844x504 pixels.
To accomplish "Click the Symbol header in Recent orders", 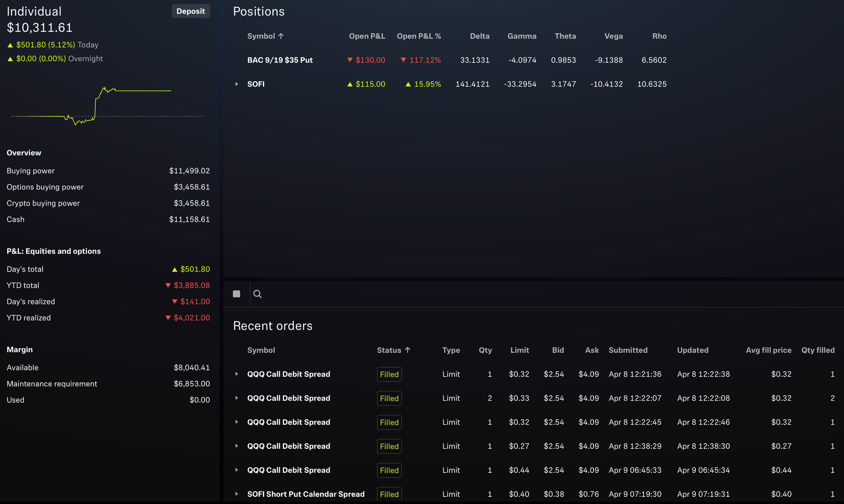I will [x=261, y=350].
